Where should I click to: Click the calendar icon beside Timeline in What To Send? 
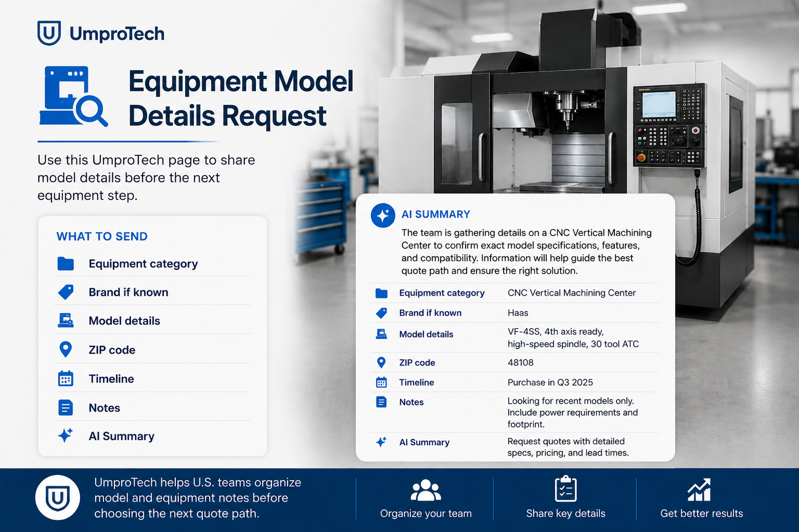65,378
